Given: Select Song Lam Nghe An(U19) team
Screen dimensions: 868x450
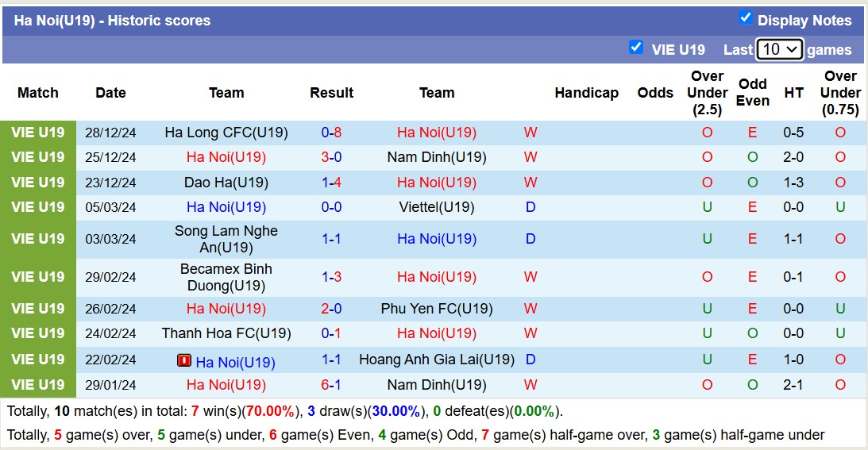Looking at the screenshot, I should pyautogui.click(x=226, y=239).
